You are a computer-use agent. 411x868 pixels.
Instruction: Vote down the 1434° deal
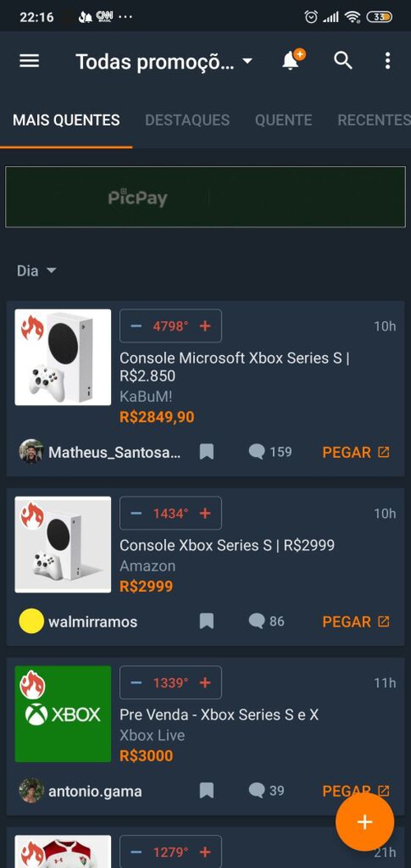click(136, 514)
